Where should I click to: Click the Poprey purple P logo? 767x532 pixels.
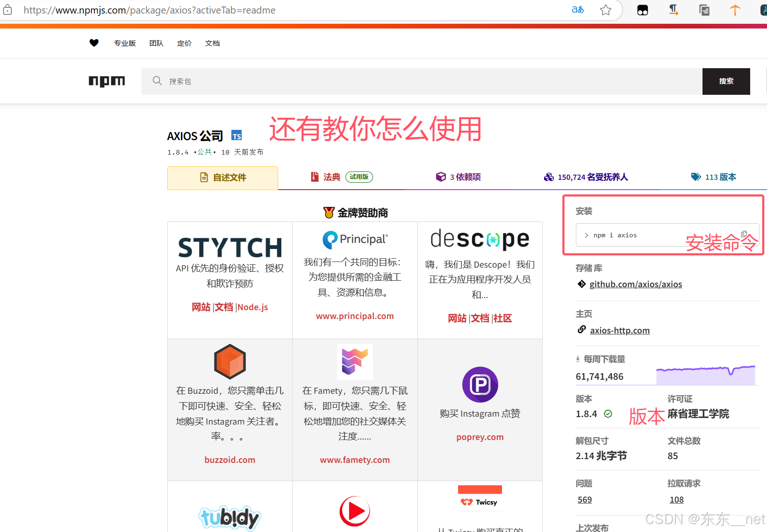coord(480,385)
